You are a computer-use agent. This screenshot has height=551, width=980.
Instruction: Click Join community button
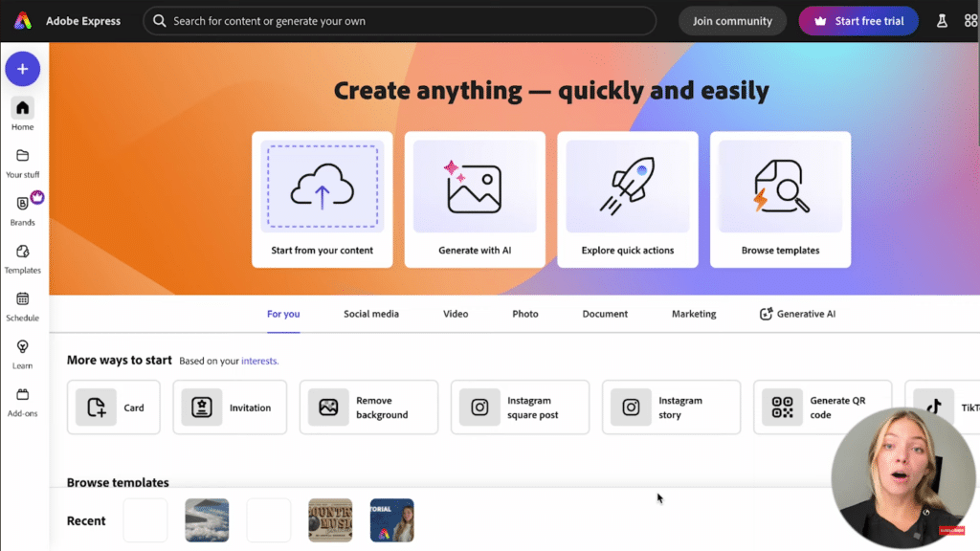coord(732,21)
